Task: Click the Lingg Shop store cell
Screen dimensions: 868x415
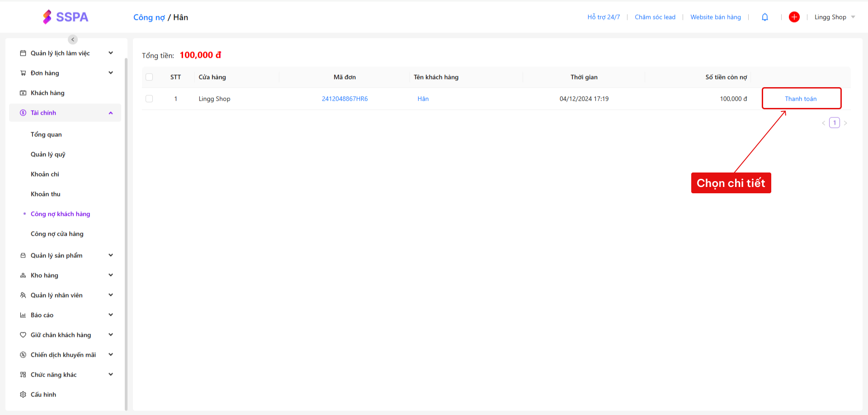Action: tap(214, 98)
